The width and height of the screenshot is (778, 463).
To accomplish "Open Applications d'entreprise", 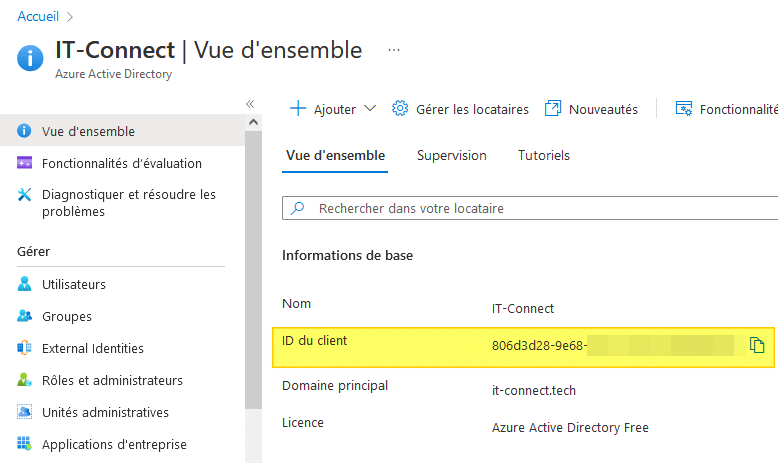I will tap(114, 444).
